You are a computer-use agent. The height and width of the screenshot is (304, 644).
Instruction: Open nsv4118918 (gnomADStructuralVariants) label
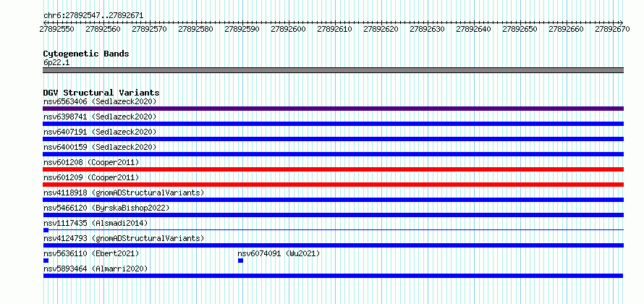[124, 193]
